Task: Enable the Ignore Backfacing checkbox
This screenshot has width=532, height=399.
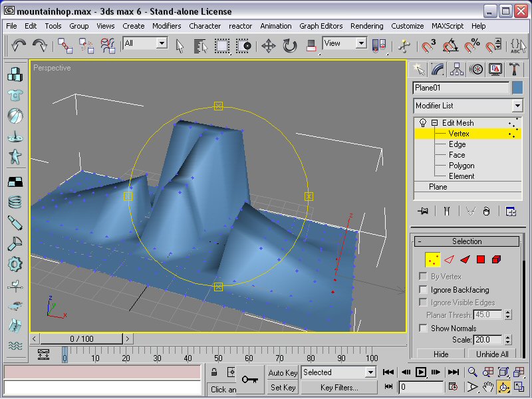Action: click(x=423, y=289)
